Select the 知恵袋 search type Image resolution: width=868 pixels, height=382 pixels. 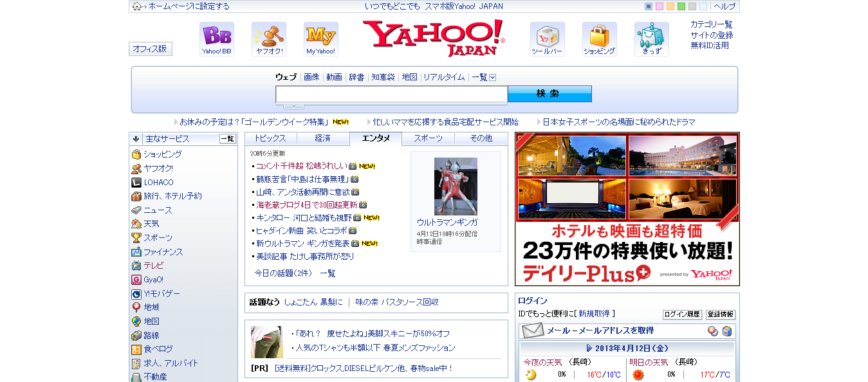click(383, 77)
